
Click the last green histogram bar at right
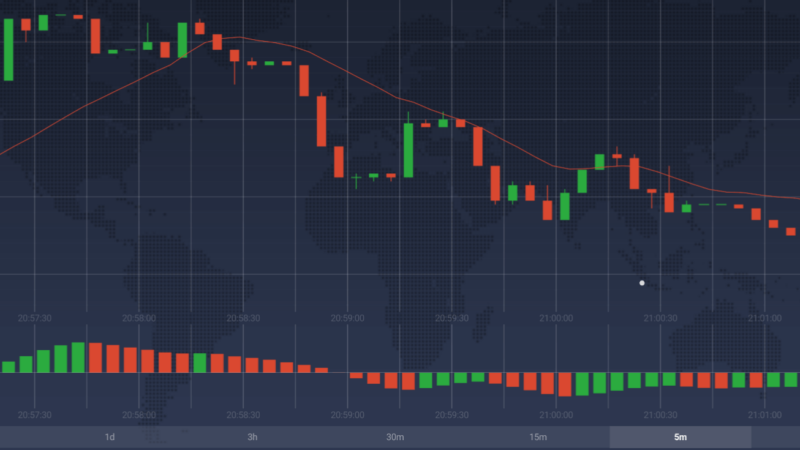[x=790, y=380]
